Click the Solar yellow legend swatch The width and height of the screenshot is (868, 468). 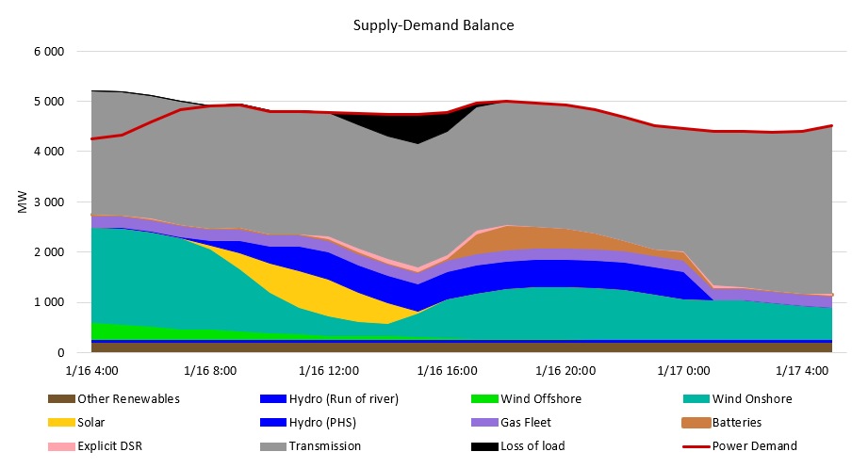coord(61,423)
